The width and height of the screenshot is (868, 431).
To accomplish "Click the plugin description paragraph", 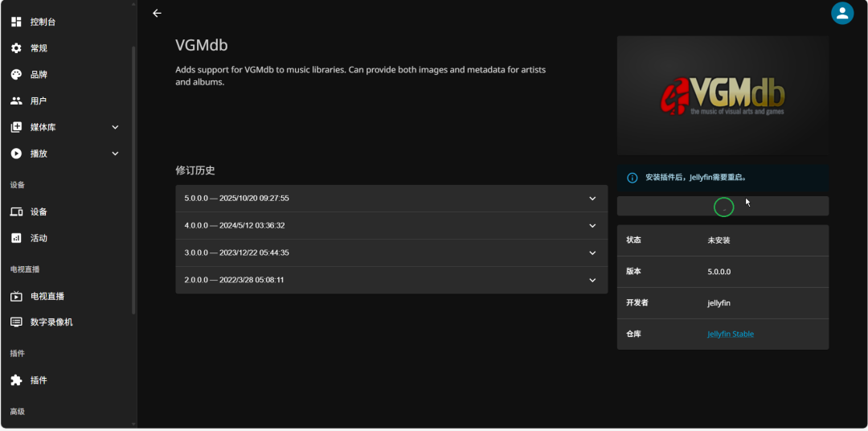I will point(360,76).
